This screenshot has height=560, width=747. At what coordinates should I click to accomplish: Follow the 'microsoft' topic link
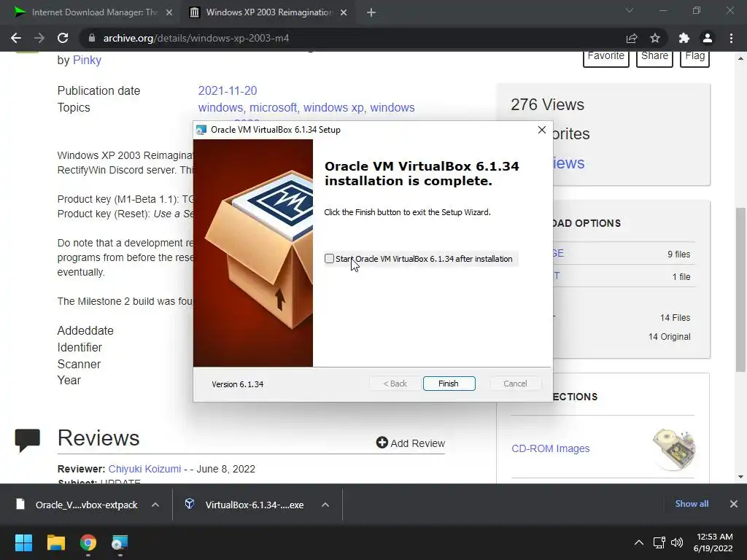(x=273, y=108)
